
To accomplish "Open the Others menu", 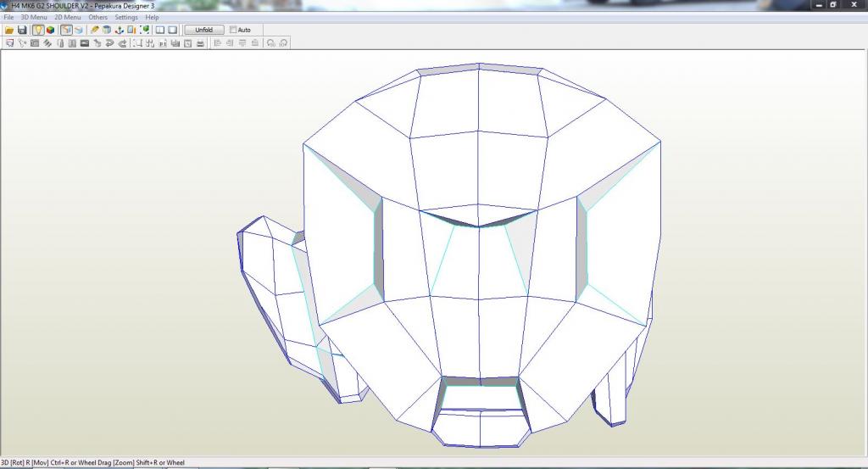I will tap(98, 17).
